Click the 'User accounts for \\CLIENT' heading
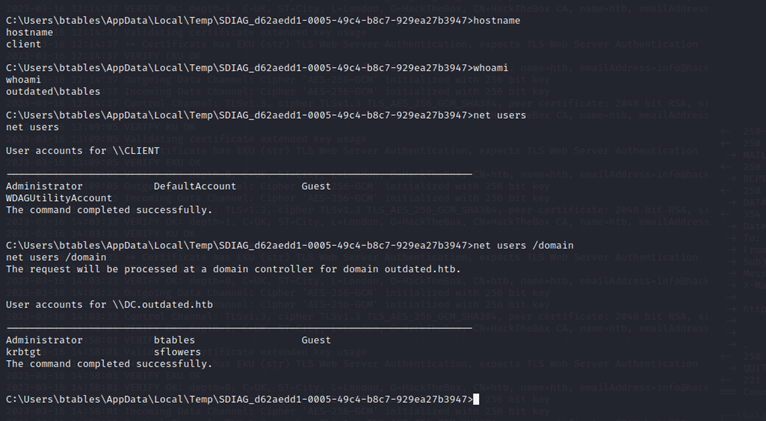Image resolution: width=766 pixels, height=421 pixels. (83, 150)
